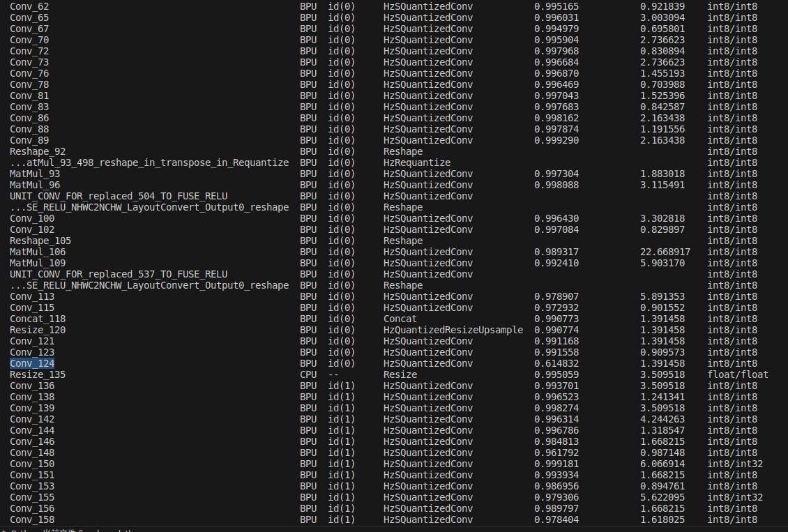Click the Concat_118 layer name
The height and width of the screenshot is (532, 788).
38,319
